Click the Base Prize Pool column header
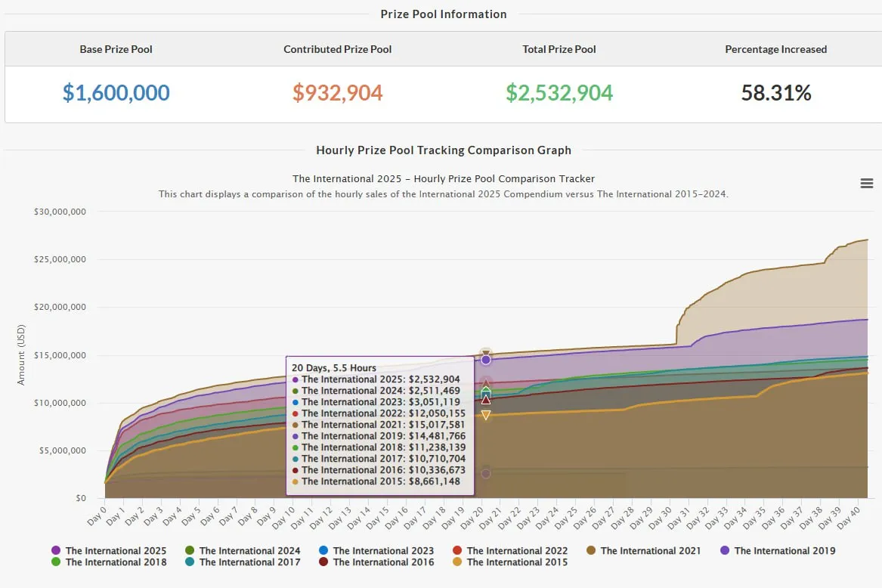The image size is (882, 588). (116, 49)
